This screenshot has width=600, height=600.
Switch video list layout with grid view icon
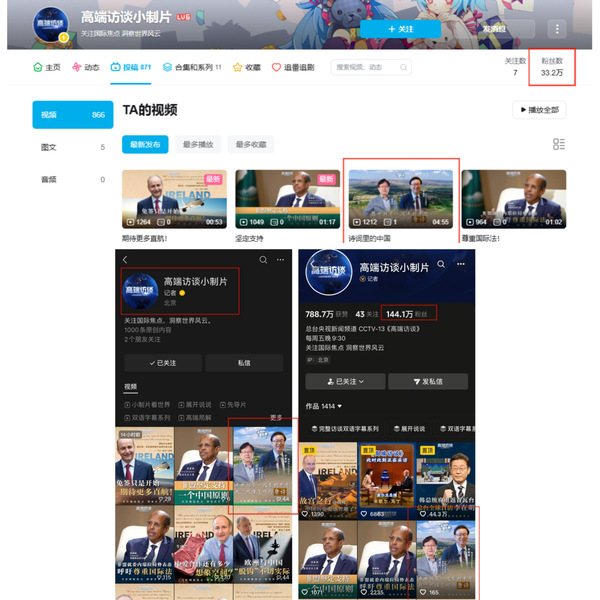[559, 144]
